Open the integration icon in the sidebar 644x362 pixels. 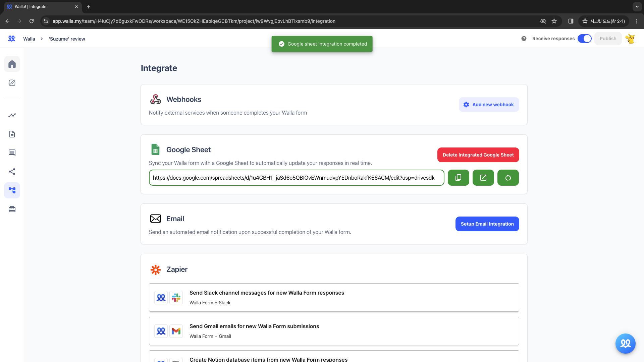(x=12, y=190)
